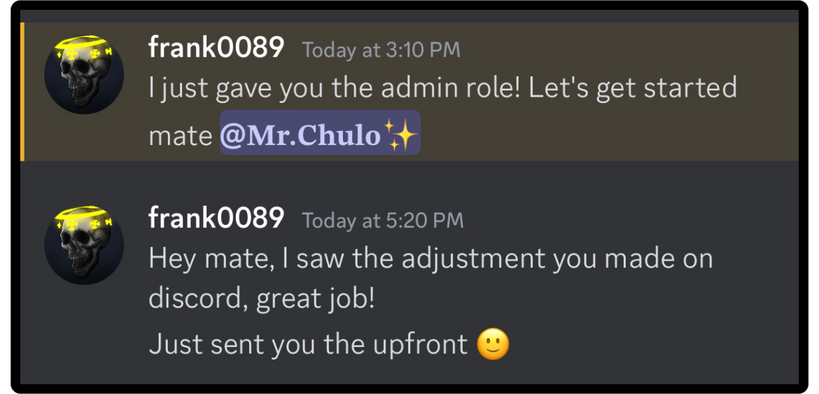Select the "I just gave you the admin role!" text
The height and width of the screenshot is (394, 819).
[334, 89]
